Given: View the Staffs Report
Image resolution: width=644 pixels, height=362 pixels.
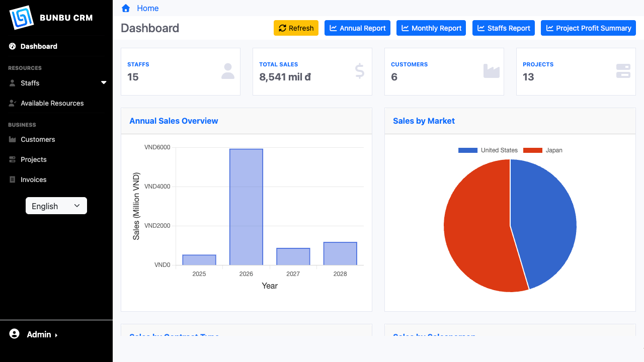Looking at the screenshot, I should point(504,28).
